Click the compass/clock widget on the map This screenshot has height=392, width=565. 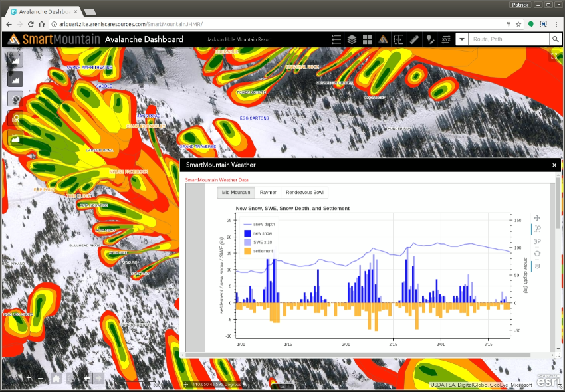(x=15, y=99)
